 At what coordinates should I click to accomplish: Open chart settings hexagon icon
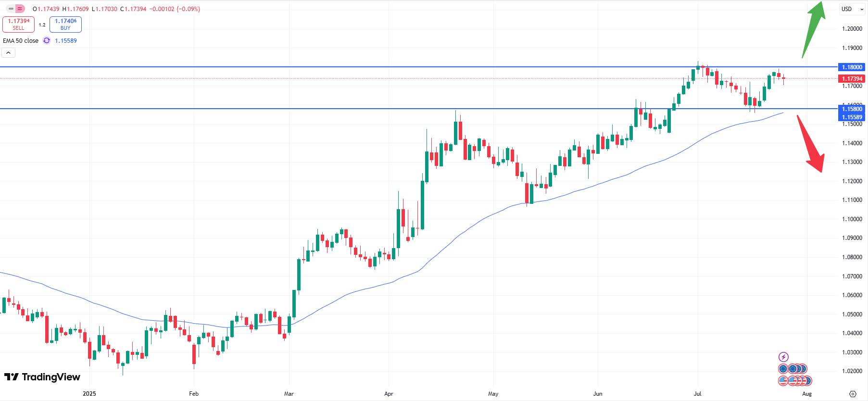click(x=853, y=394)
